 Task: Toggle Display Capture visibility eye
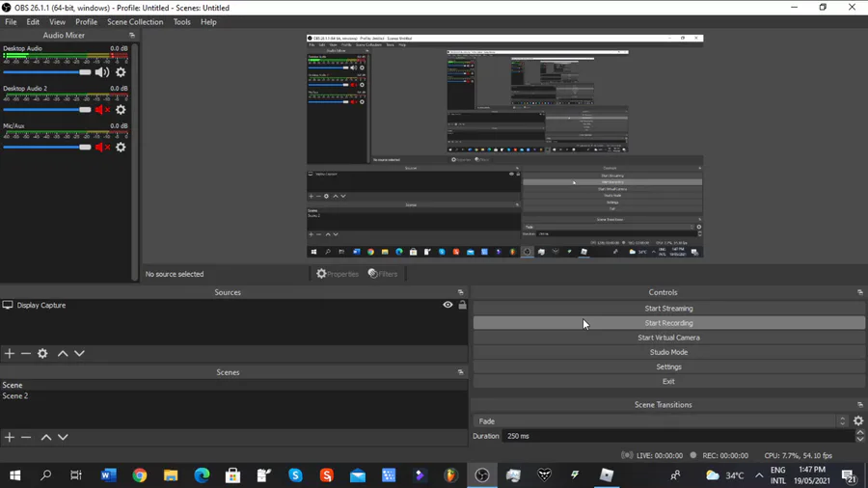tap(448, 305)
